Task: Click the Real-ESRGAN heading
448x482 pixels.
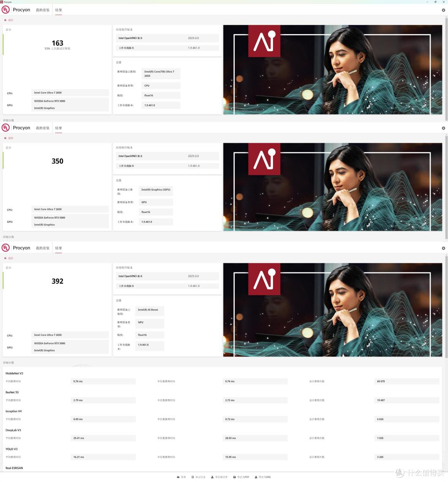Action: point(15,468)
